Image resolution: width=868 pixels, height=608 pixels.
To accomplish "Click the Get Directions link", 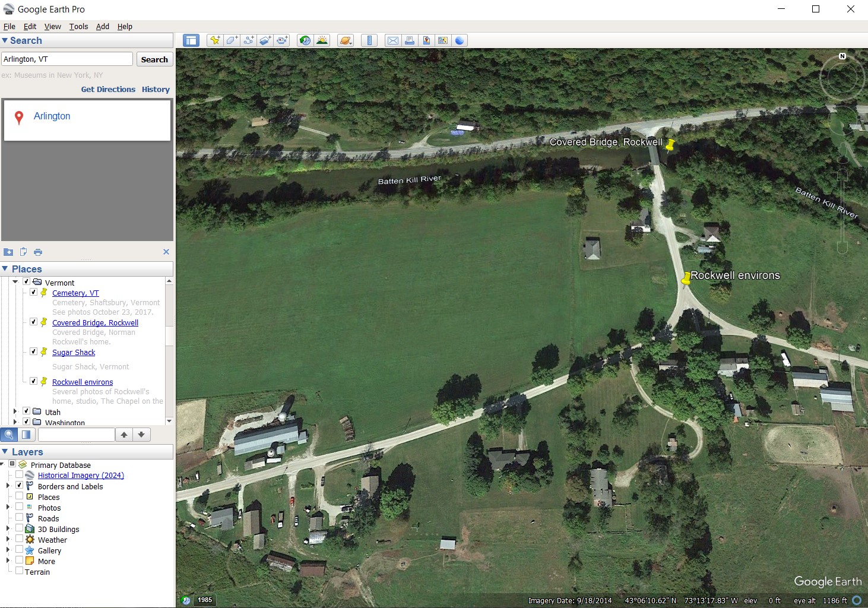I will 108,90.
